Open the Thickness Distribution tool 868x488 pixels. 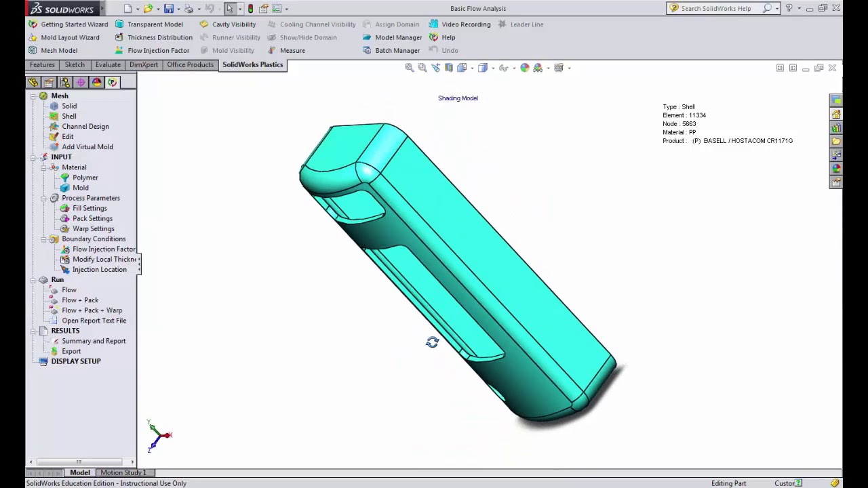[153, 37]
